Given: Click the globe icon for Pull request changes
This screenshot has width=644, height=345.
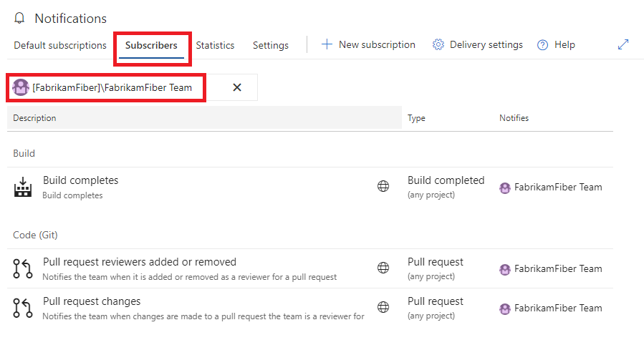Looking at the screenshot, I should 383,307.
